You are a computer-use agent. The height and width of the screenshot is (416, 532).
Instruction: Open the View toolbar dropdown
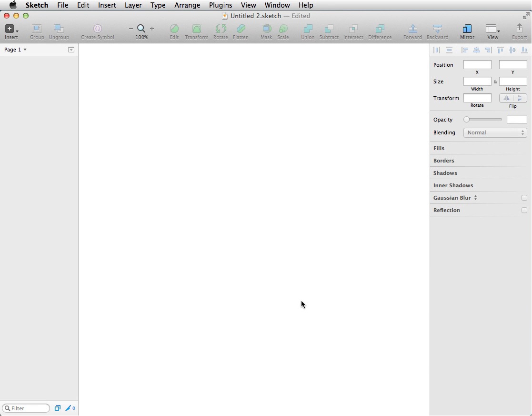pyautogui.click(x=492, y=30)
